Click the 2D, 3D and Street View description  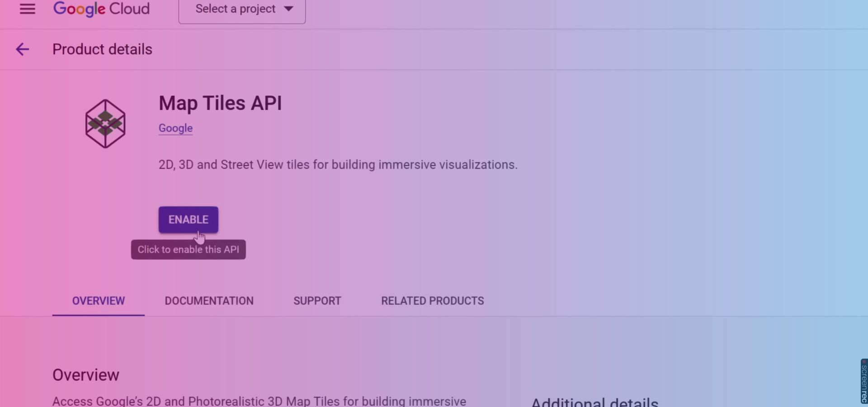point(338,165)
